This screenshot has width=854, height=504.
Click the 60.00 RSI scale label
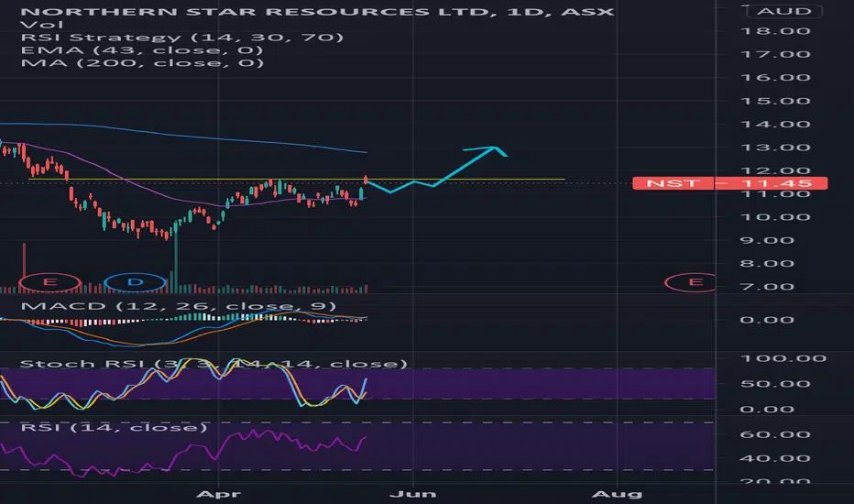(x=775, y=434)
